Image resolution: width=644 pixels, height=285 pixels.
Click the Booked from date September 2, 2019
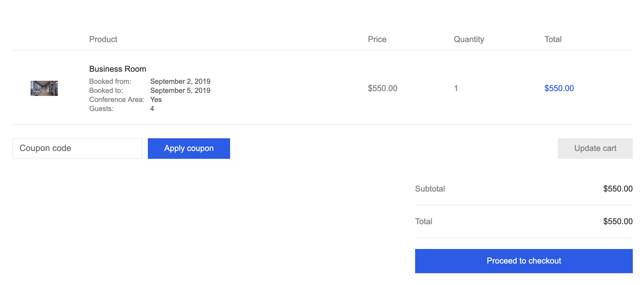pos(180,81)
